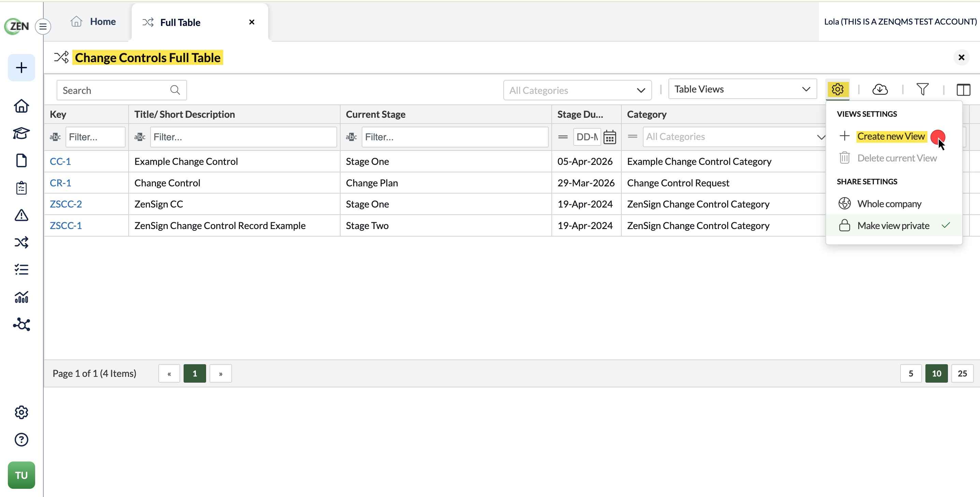Open record CC-1 link

click(60, 161)
